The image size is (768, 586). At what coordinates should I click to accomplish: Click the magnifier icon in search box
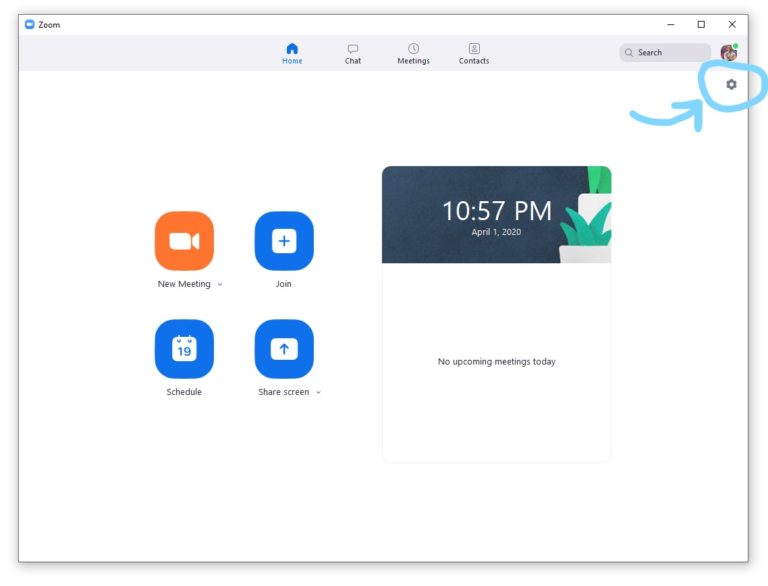tap(629, 52)
